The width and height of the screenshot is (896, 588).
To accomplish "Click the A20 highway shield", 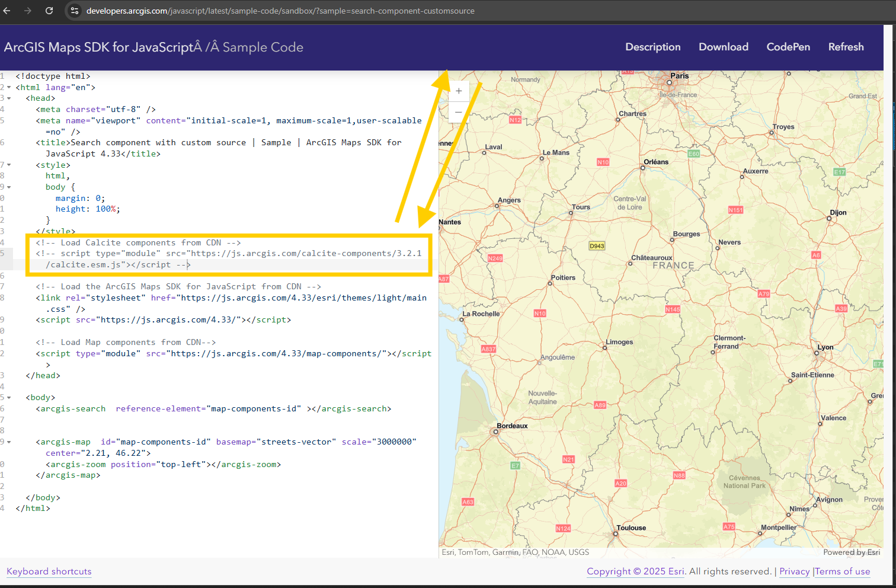I will (620, 484).
